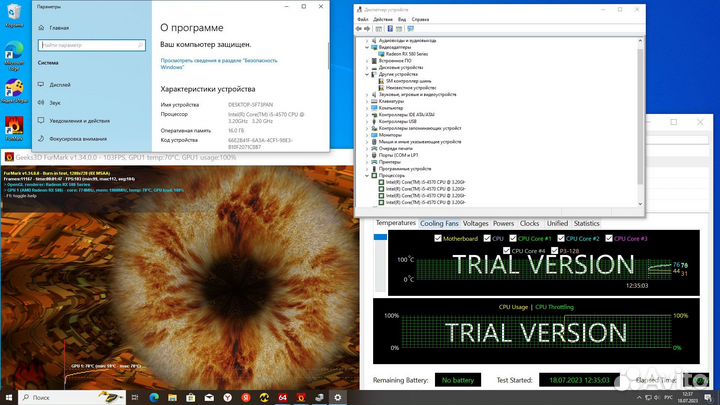Open AIDA64 red 64 icon on taskbar
The image size is (720, 405).
pos(282,398)
